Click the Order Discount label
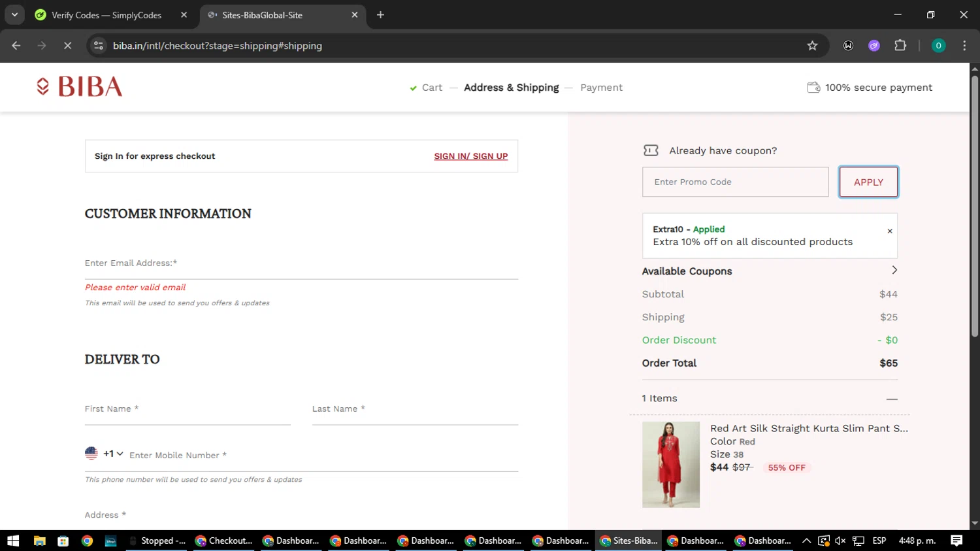 pos(679,340)
